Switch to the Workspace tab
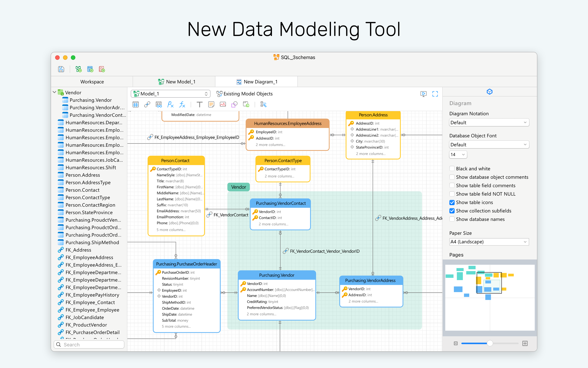588x368 pixels. (x=92, y=82)
